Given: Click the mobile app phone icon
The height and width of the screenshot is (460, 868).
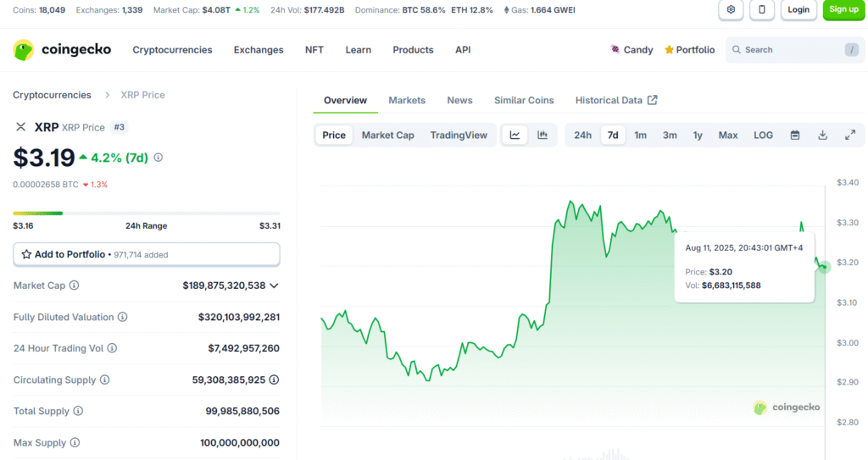Looking at the screenshot, I should (x=761, y=9).
